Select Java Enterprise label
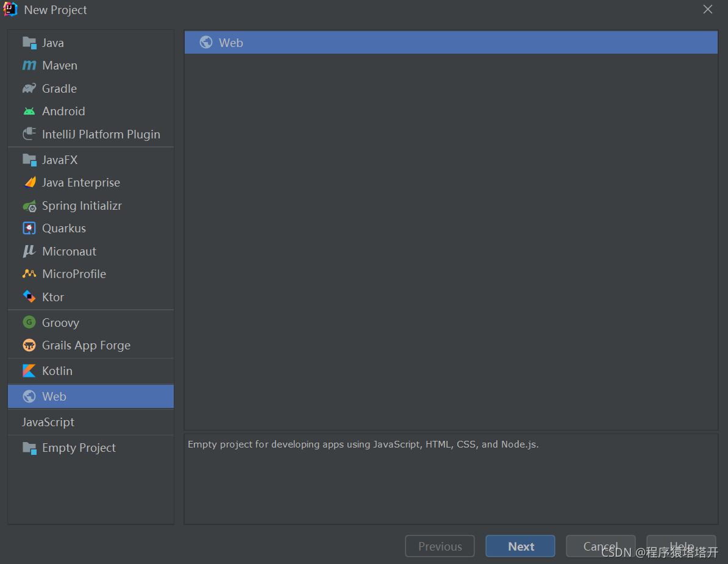728x564 pixels. coord(80,182)
